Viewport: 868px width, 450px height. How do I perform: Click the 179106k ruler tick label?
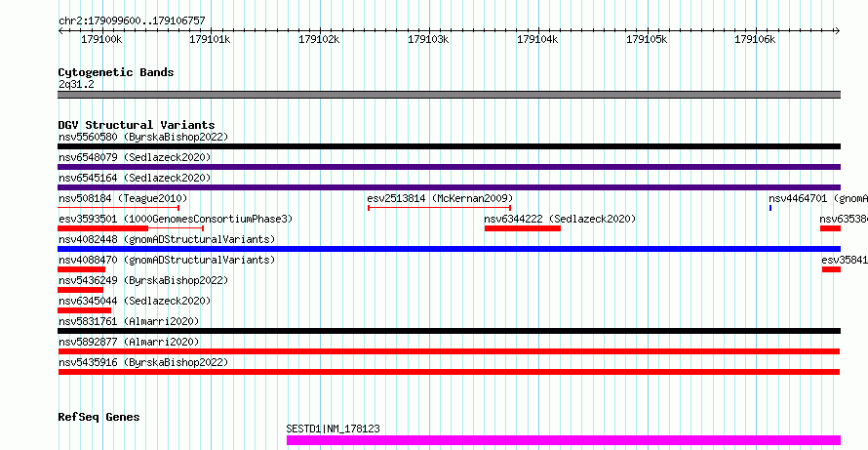point(755,39)
